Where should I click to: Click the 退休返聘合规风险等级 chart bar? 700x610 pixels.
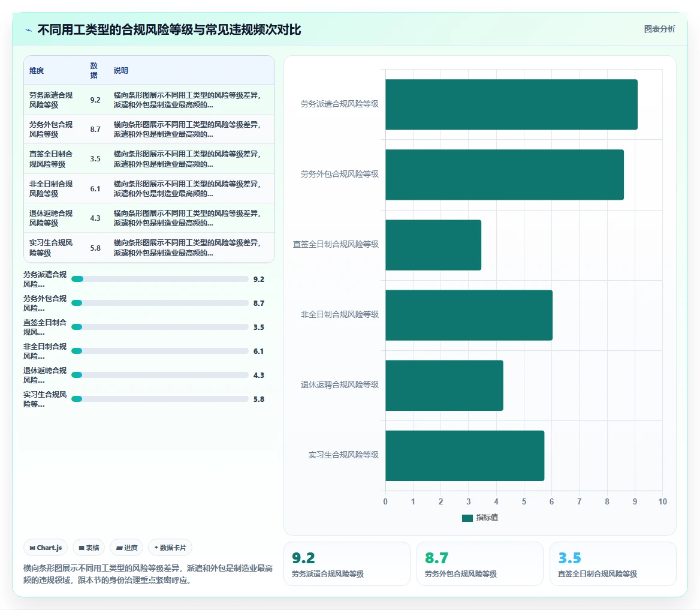click(x=444, y=385)
